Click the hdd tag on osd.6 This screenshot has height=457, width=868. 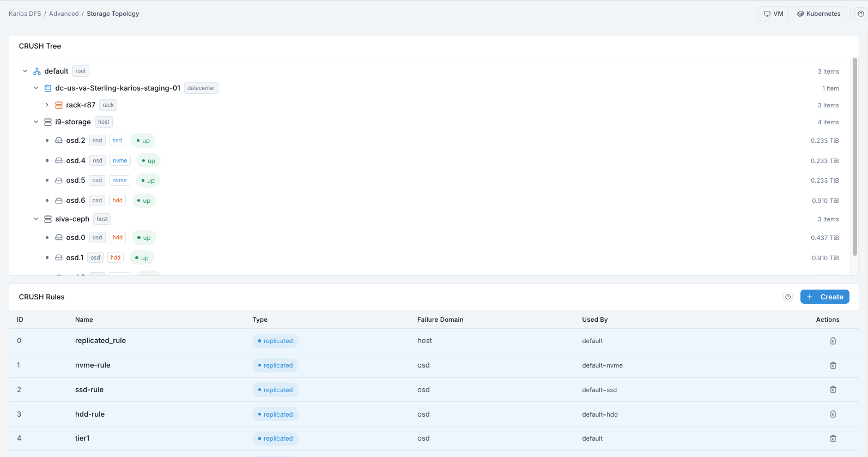point(118,201)
